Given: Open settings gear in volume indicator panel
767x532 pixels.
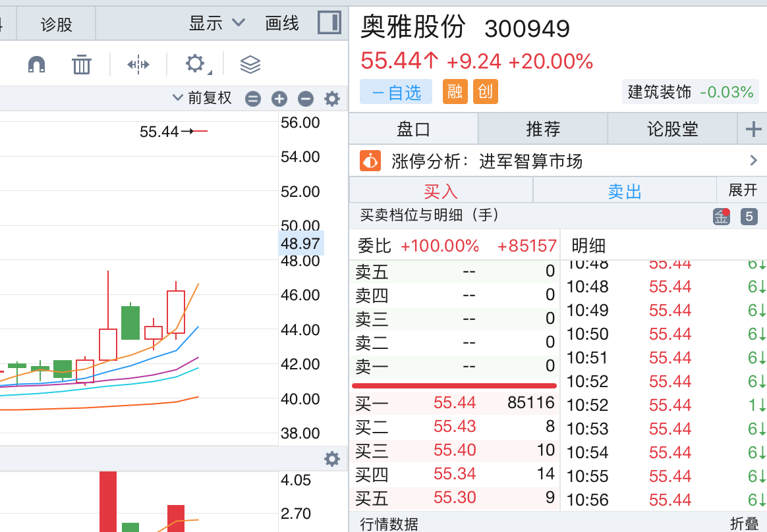Looking at the screenshot, I should click(x=332, y=459).
